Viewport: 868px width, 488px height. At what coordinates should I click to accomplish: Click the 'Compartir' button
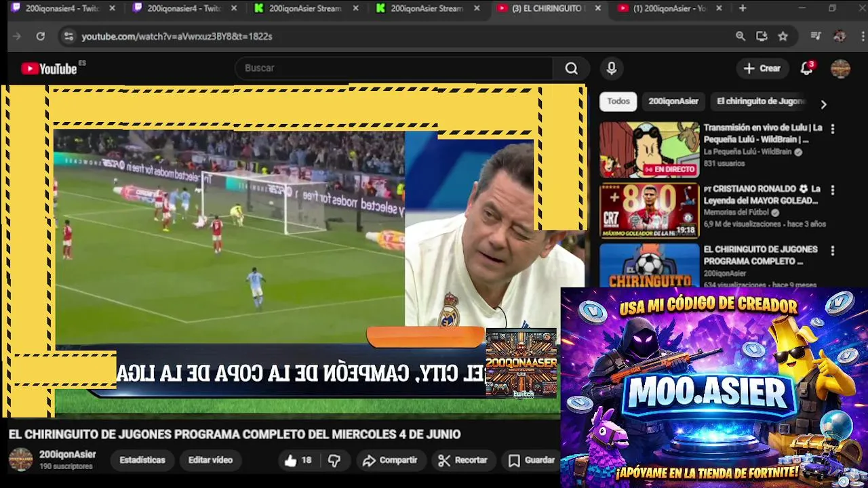(x=390, y=460)
